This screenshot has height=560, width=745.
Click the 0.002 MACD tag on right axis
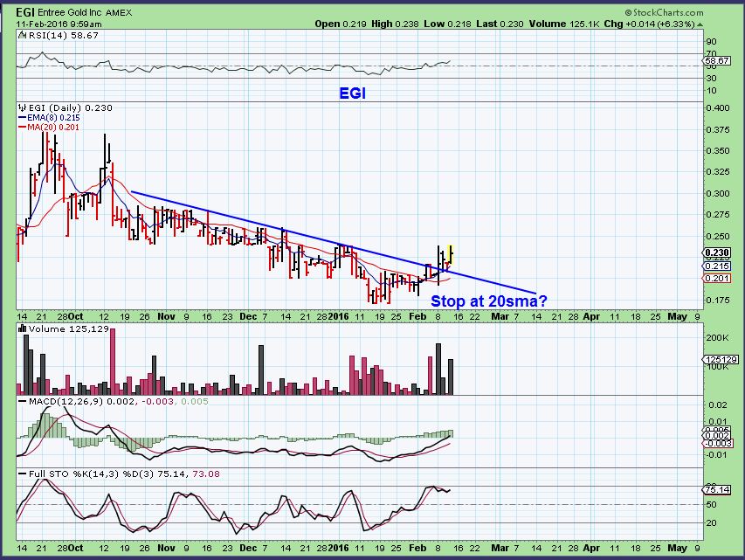pos(717,435)
